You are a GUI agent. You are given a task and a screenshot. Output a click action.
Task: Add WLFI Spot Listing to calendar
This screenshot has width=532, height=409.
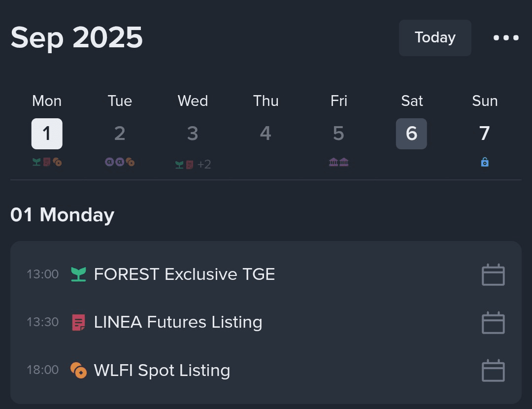[493, 371]
